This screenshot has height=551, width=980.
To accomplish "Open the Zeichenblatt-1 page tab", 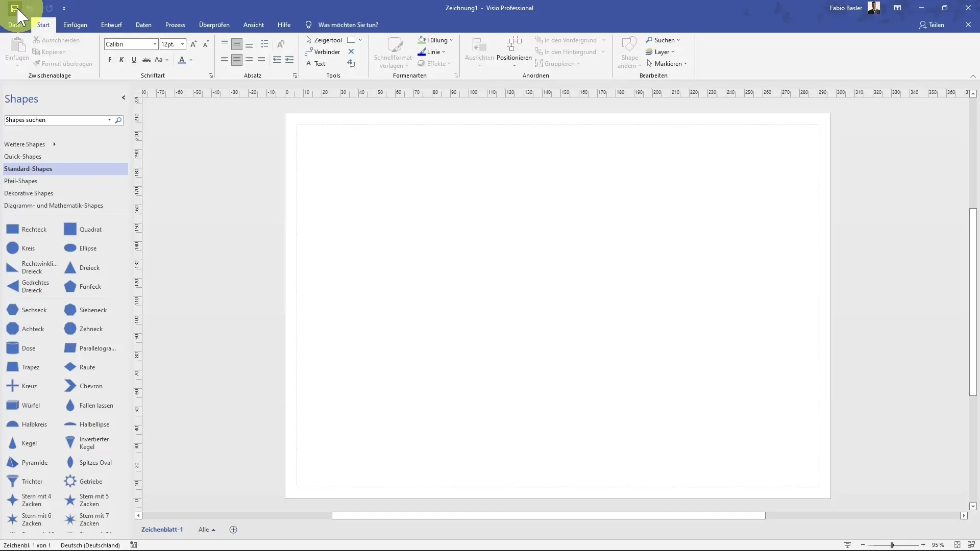I will click(162, 530).
